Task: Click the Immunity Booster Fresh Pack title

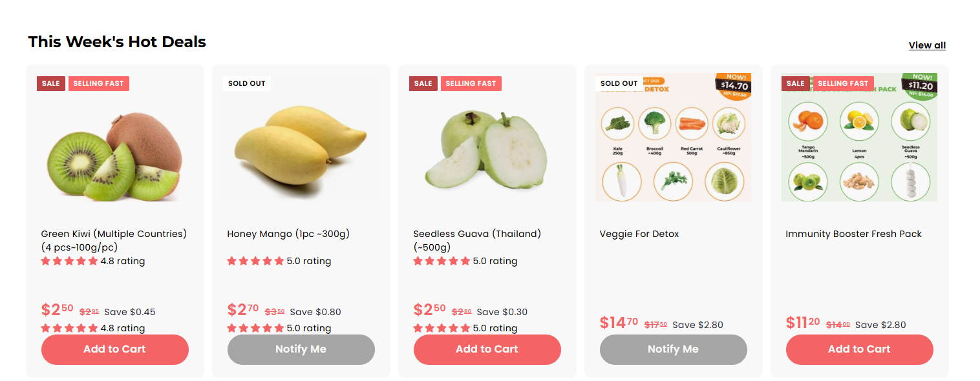Action: pyautogui.click(x=853, y=234)
